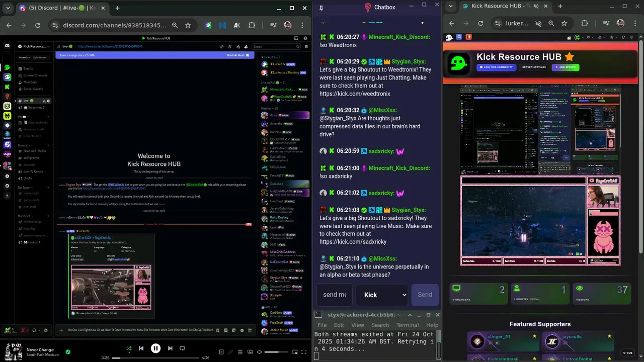Open the kick.com/sadxricky link in Chatbox
Screen dimensions: 644x362
(353, 242)
